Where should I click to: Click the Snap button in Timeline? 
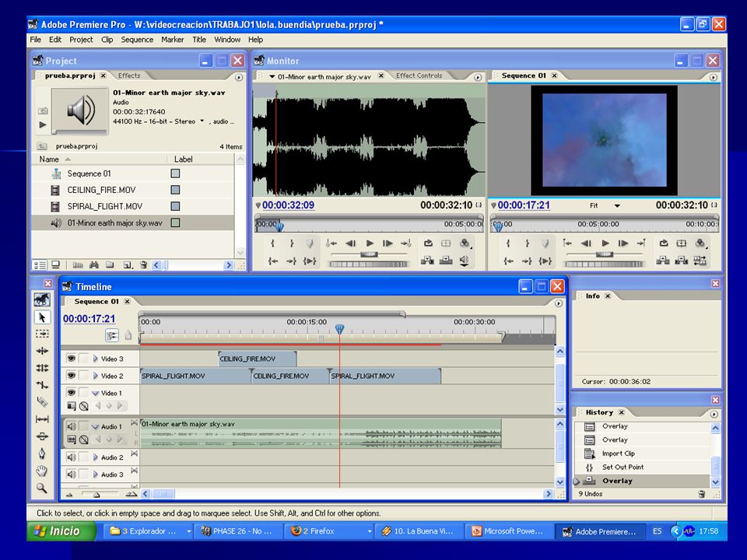(x=112, y=335)
